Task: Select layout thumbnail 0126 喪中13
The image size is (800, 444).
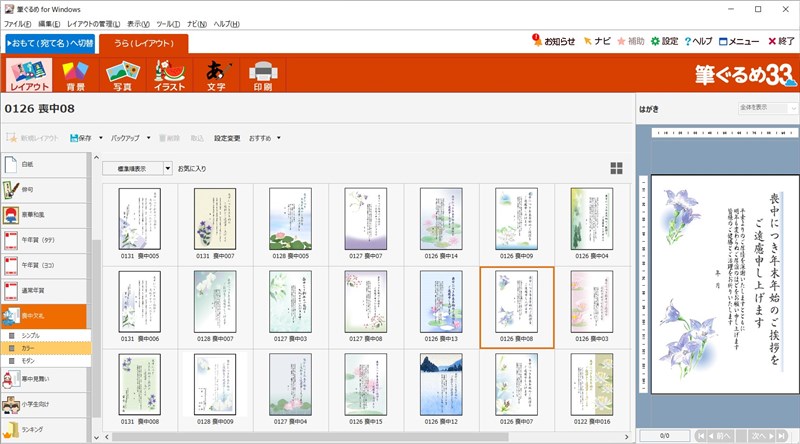Action: click(441, 306)
